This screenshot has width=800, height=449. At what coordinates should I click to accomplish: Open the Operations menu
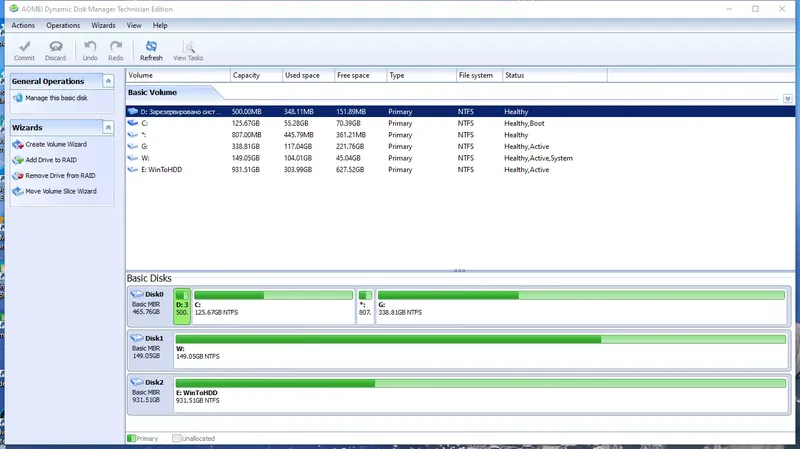tap(63, 26)
